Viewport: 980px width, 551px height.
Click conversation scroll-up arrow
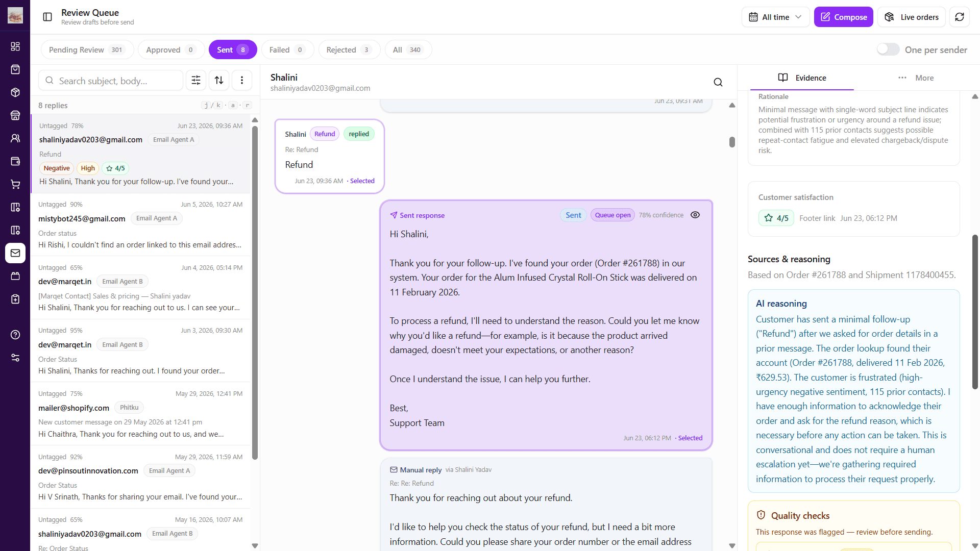click(732, 106)
